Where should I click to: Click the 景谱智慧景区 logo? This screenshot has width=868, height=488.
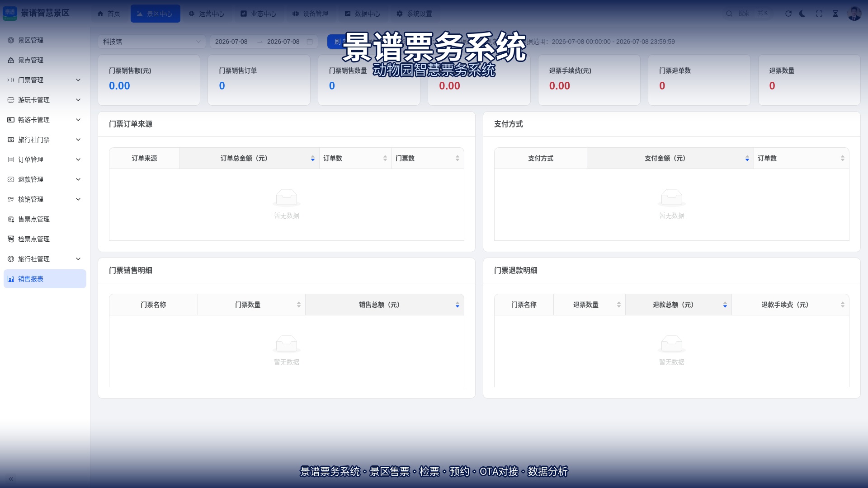36,13
